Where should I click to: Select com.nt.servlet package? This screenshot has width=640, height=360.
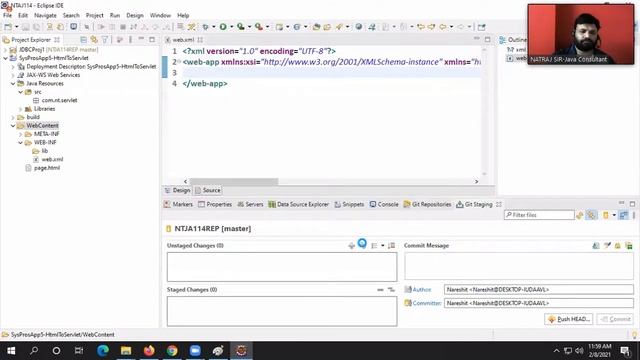(x=59, y=100)
